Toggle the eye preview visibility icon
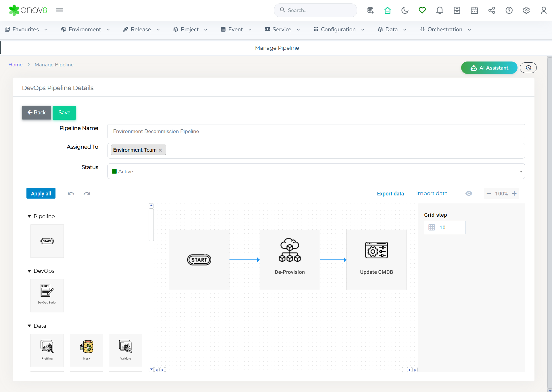 469,193
